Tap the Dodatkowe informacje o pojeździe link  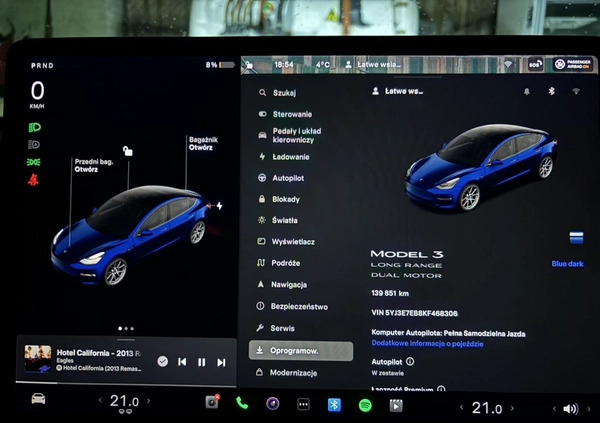click(x=427, y=343)
